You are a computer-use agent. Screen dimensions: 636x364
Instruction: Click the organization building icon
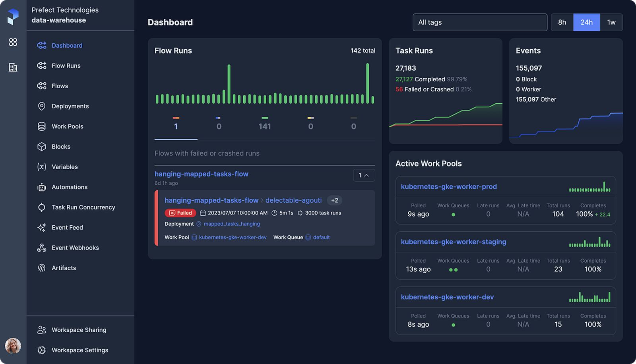coord(13,68)
